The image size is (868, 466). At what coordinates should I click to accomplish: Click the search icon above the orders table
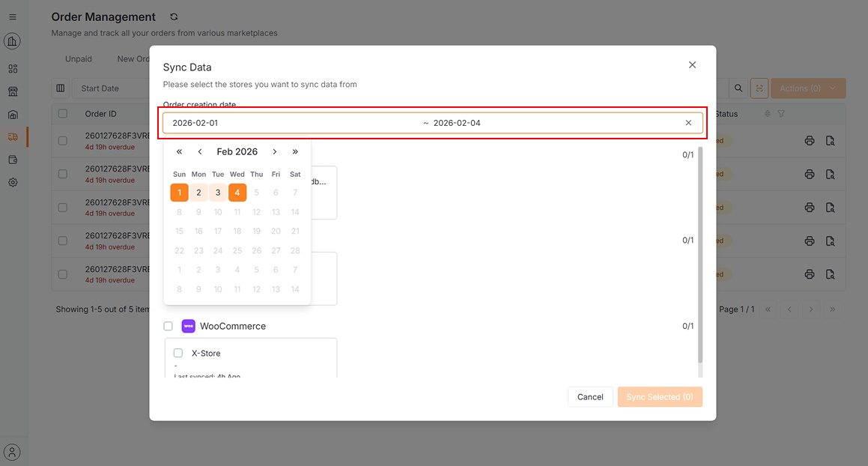coord(738,88)
